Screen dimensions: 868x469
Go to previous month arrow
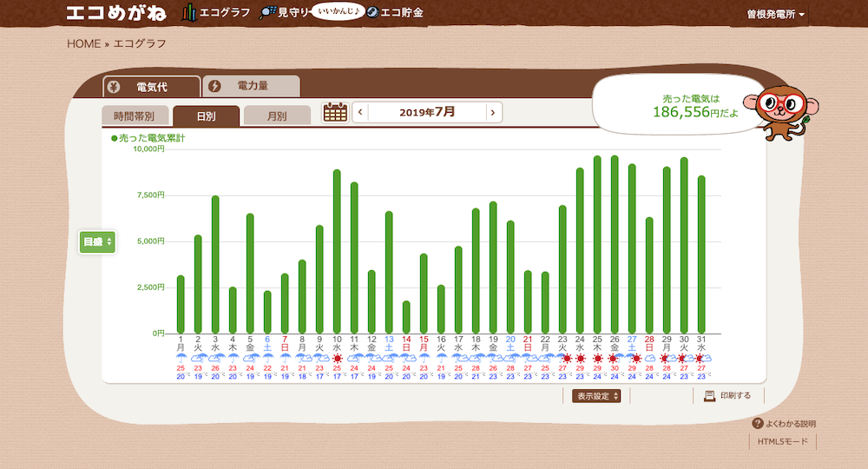coord(360,112)
